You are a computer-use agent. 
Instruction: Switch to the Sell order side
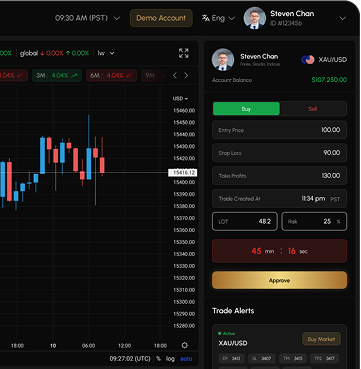[x=313, y=109]
